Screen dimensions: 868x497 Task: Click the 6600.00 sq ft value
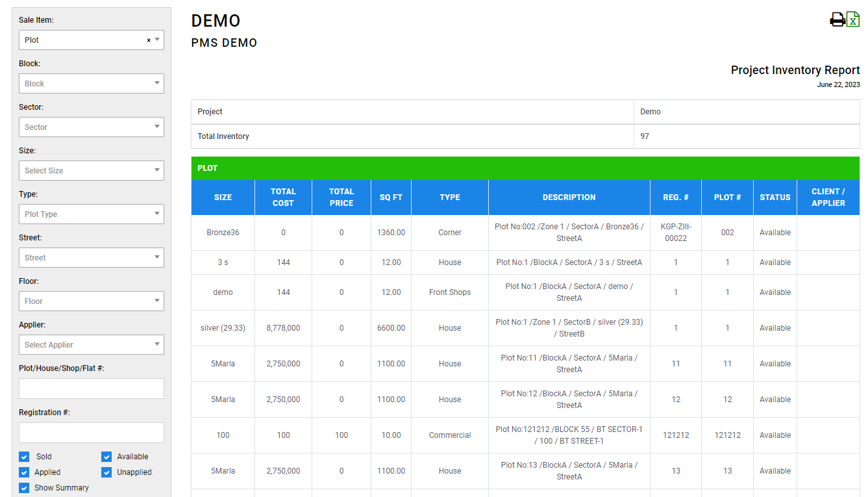click(x=391, y=328)
